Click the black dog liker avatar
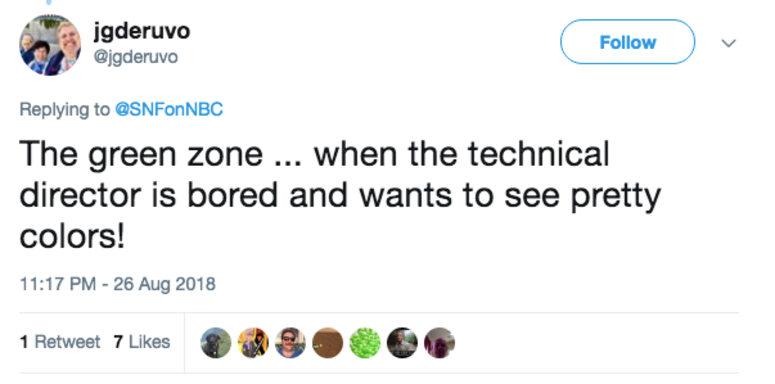The height and width of the screenshot is (384, 775). coord(216,342)
